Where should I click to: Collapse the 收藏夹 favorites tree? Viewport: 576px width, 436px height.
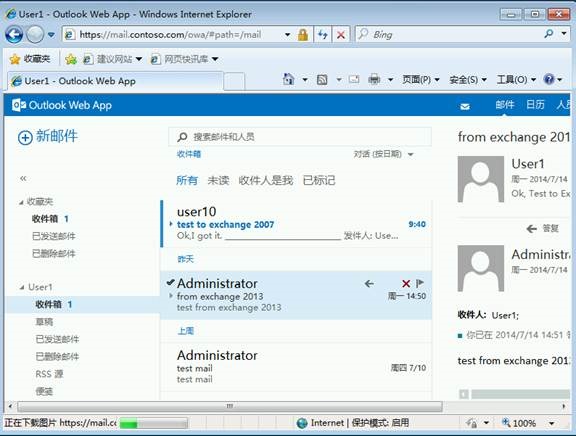(21, 202)
